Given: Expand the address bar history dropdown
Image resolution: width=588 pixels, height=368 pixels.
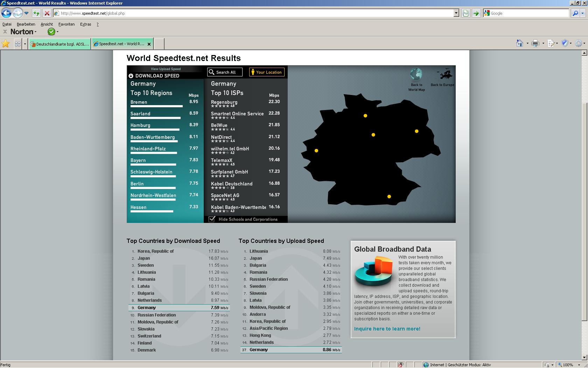Looking at the screenshot, I should coord(456,13).
